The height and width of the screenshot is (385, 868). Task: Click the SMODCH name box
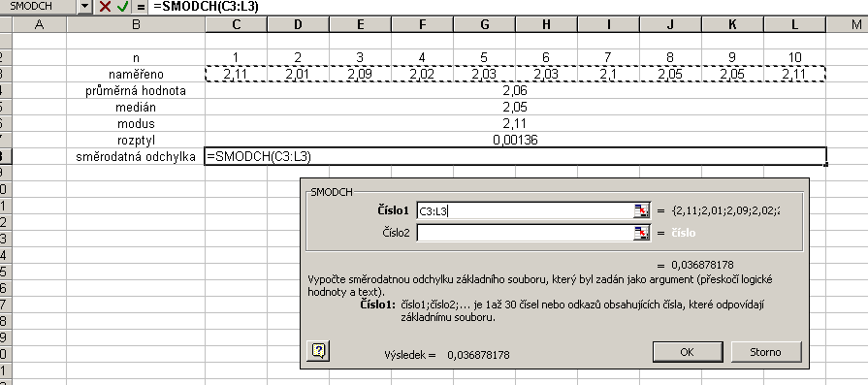(x=38, y=7)
